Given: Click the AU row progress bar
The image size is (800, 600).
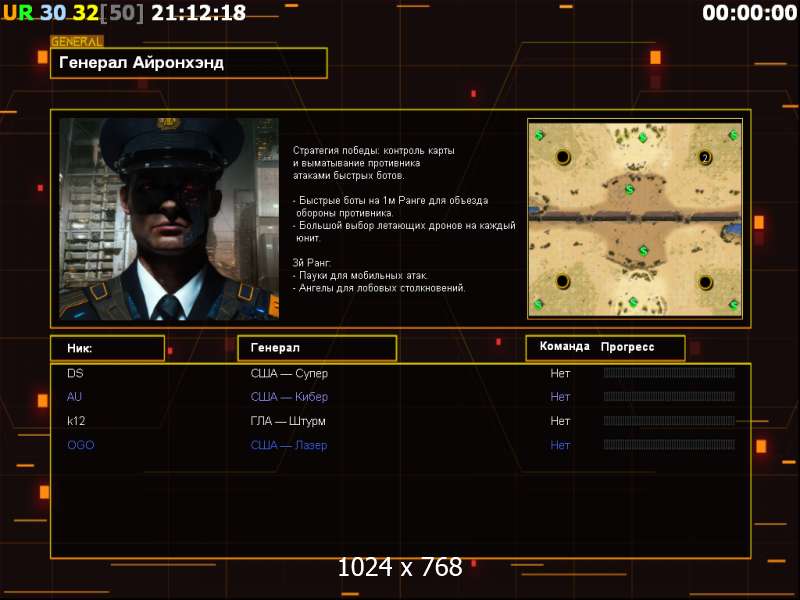Looking at the screenshot, I should tap(669, 396).
